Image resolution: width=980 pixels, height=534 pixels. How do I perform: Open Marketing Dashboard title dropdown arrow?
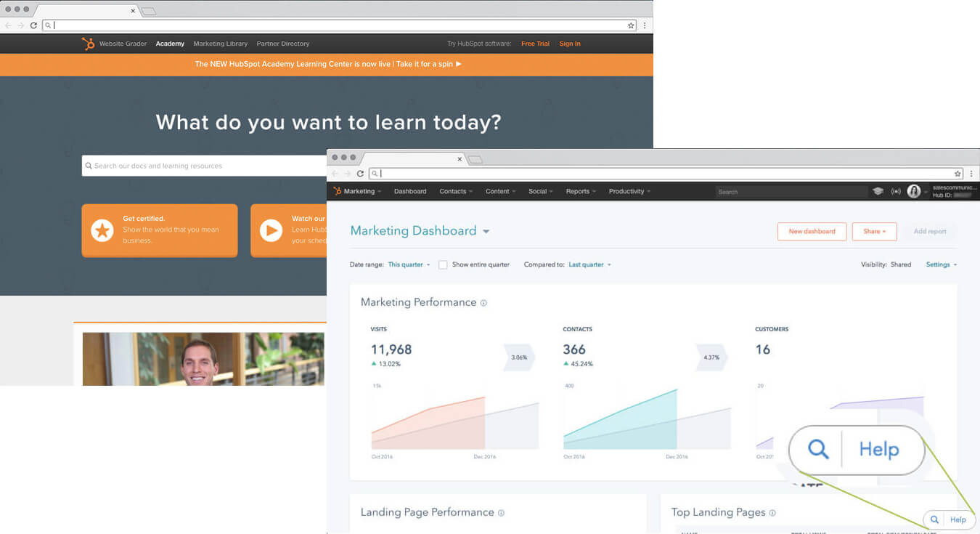click(x=486, y=232)
